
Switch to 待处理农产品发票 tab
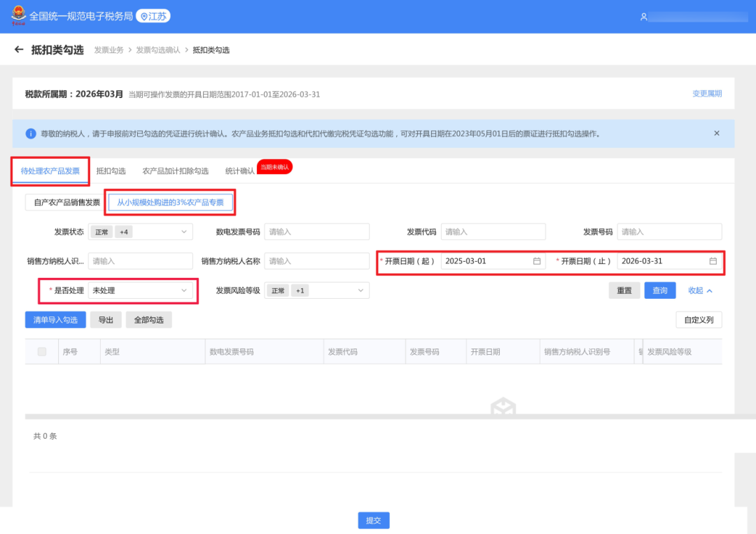click(x=50, y=171)
